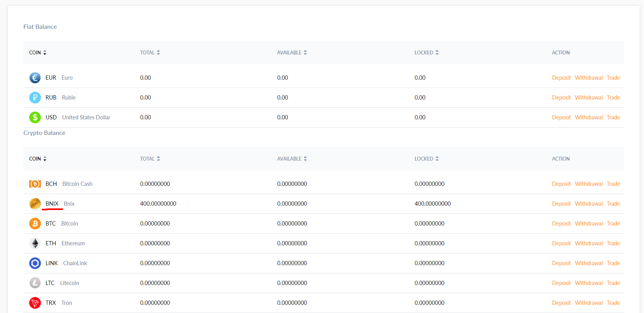Screen dimensions: 644x313
Task: Open Trade for LTC
Action: 613,283
